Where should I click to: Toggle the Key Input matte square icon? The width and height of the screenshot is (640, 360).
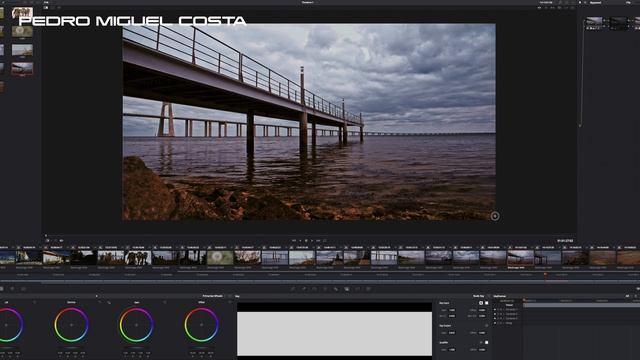(x=487, y=303)
